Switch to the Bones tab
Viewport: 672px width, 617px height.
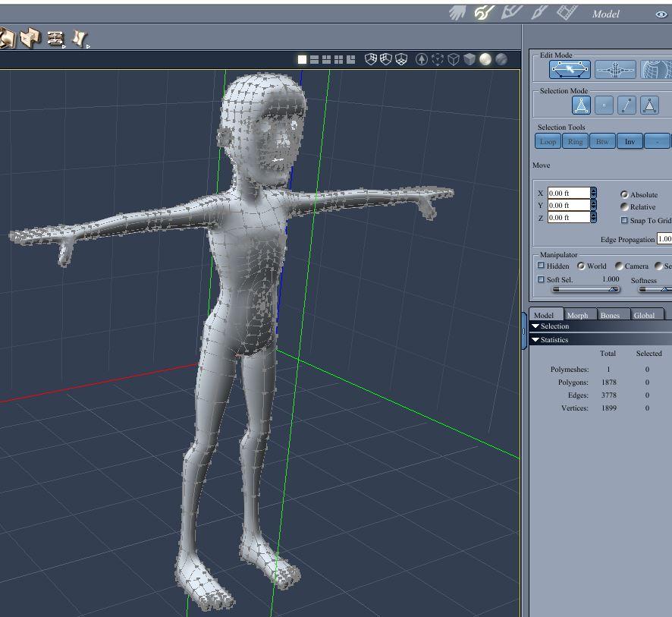(x=613, y=315)
